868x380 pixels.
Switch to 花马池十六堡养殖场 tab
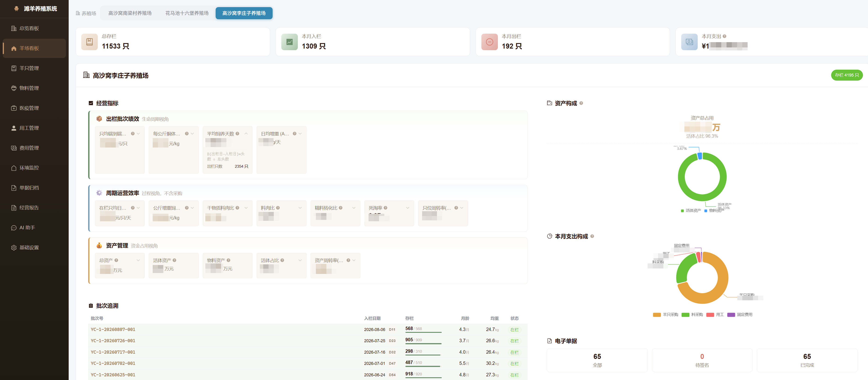187,13
